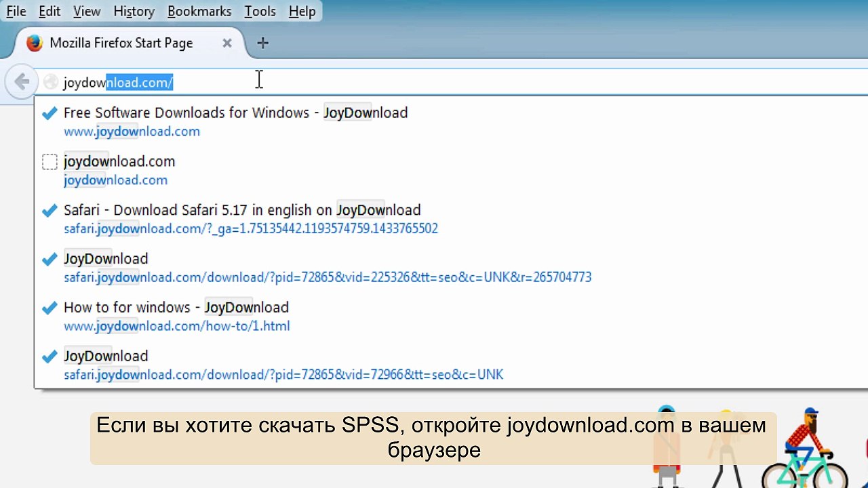Screen dimensions: 868x488
Task: Open the Edit menu
Action: click(50, 12)
